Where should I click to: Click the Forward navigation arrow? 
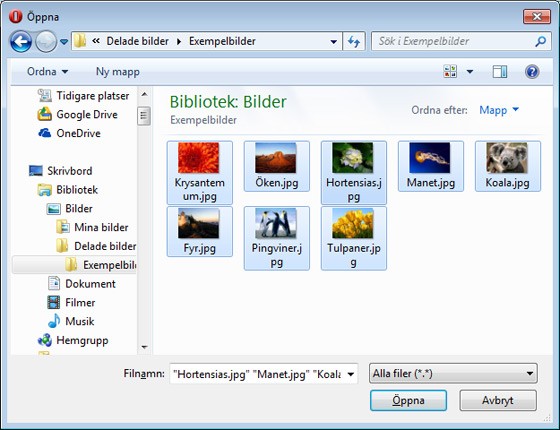pyautogui.click(x=46, y=41)
